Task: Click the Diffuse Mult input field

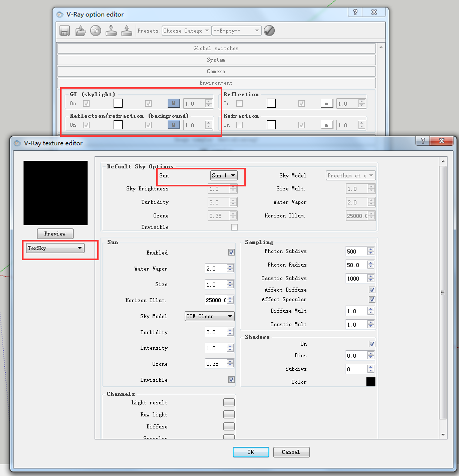Action: 356,311
